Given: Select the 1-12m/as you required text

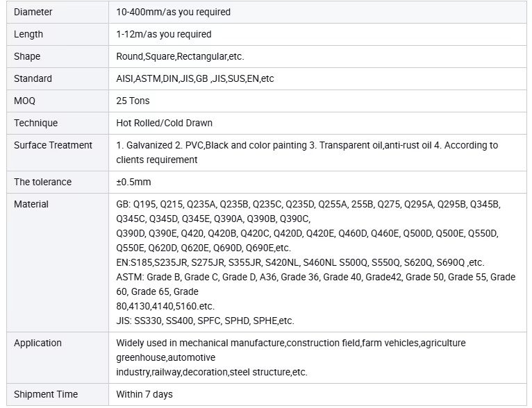Looking at the screenshot, I should tap(163, 34).
